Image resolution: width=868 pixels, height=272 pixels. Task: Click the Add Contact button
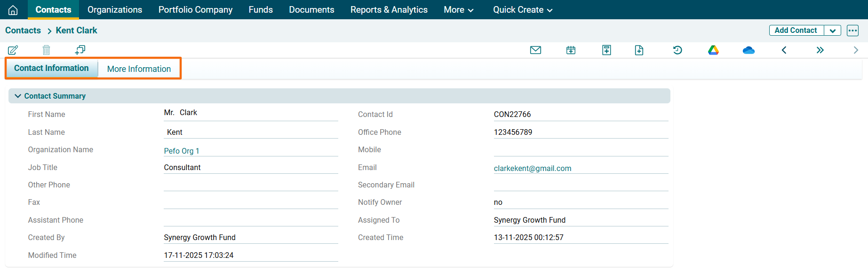tap(796, 31)
